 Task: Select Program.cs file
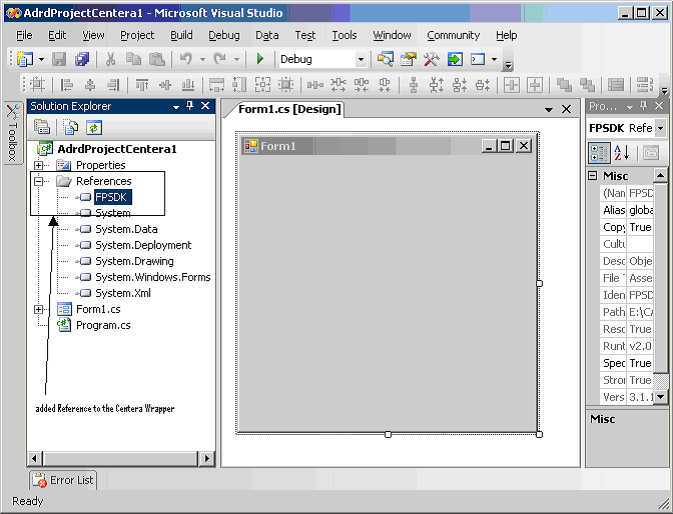point(103,325)
